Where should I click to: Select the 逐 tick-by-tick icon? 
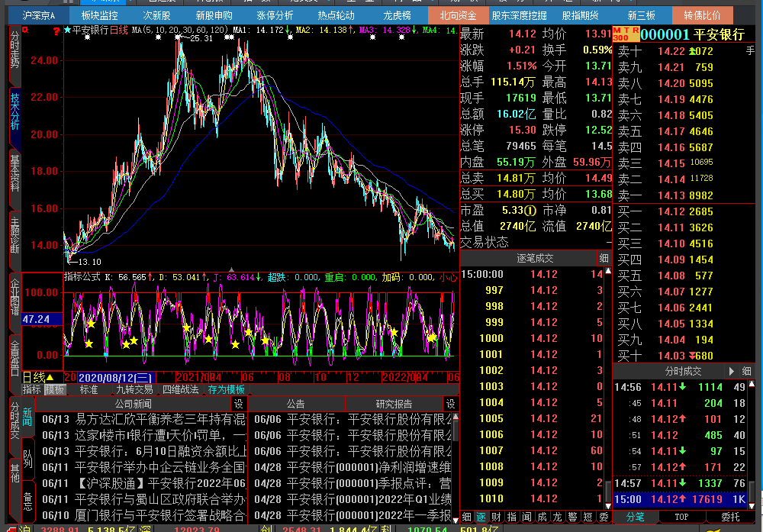[481, 517]
